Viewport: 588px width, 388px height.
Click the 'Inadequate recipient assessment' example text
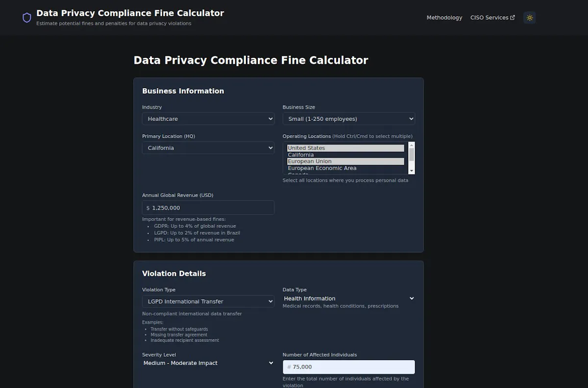coord(185,340)
